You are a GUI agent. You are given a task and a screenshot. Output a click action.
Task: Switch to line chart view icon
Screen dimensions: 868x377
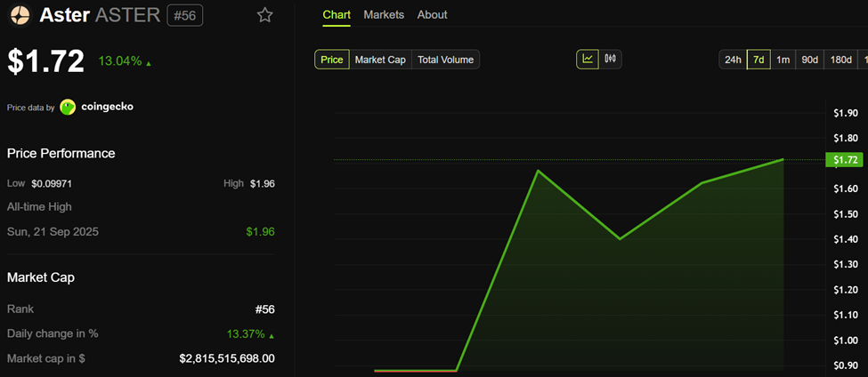click(x=588, y=60)
